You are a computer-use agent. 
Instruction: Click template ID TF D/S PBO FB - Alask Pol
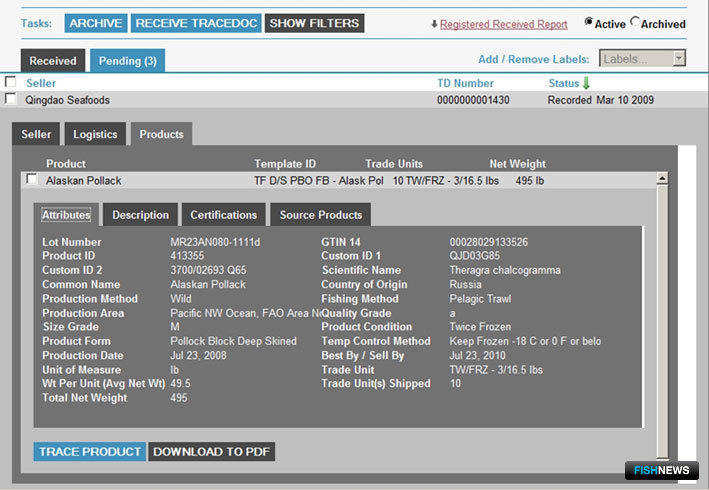[319, 181]
